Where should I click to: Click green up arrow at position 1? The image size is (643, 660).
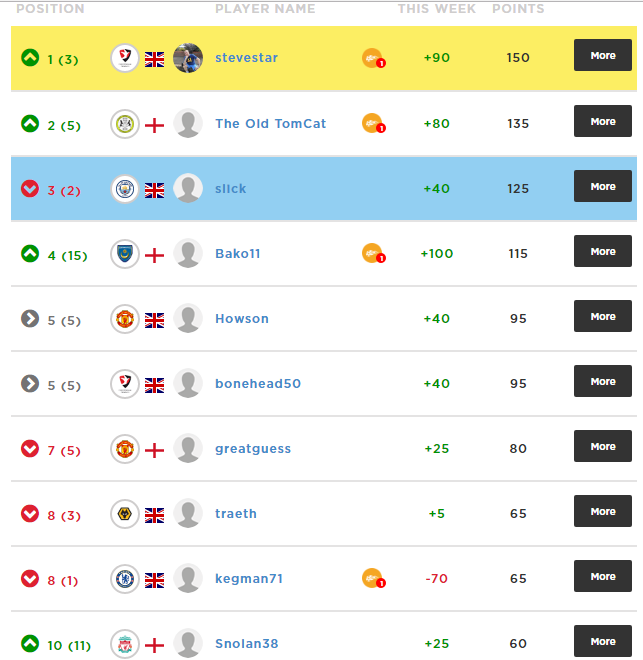30,58
